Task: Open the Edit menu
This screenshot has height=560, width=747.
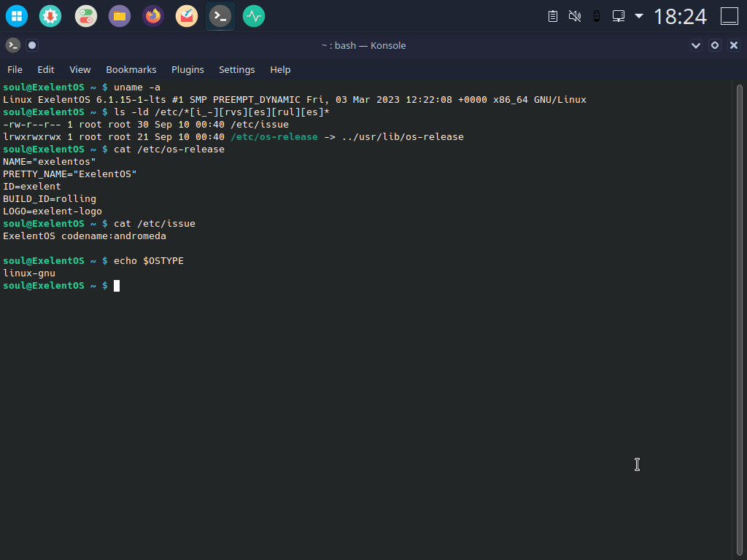Action: (x=46, y=69)
